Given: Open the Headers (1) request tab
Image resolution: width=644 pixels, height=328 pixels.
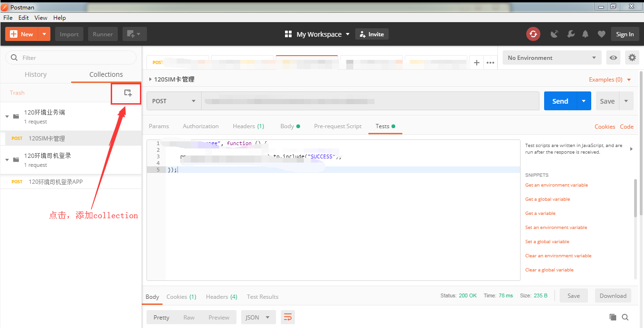Looking at the screenshot, I should 248,126.
